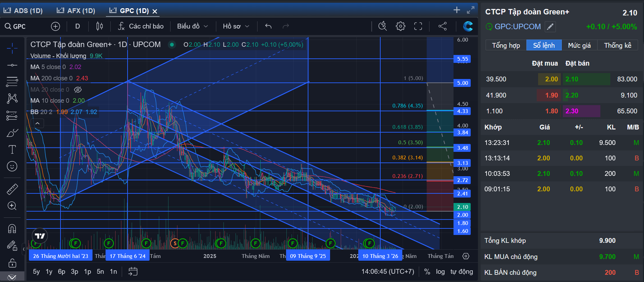Click the S split event marker
The image size is (644, 282).
(175, 244)
